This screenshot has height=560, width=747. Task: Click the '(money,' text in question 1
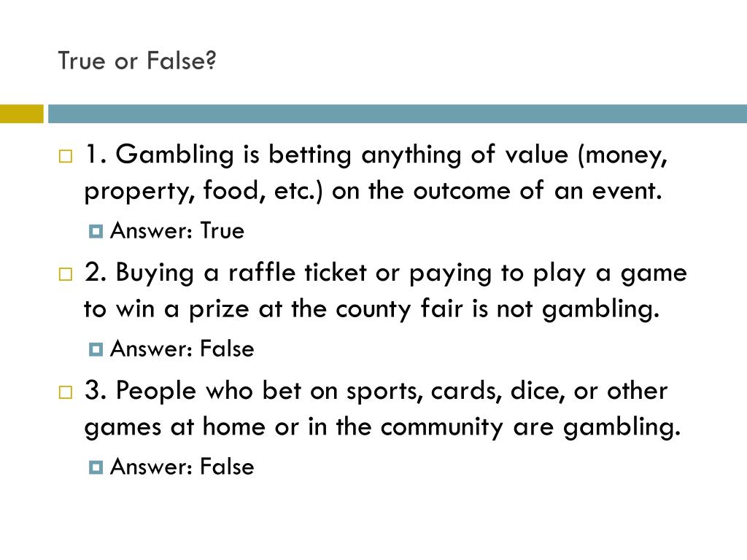623,155
